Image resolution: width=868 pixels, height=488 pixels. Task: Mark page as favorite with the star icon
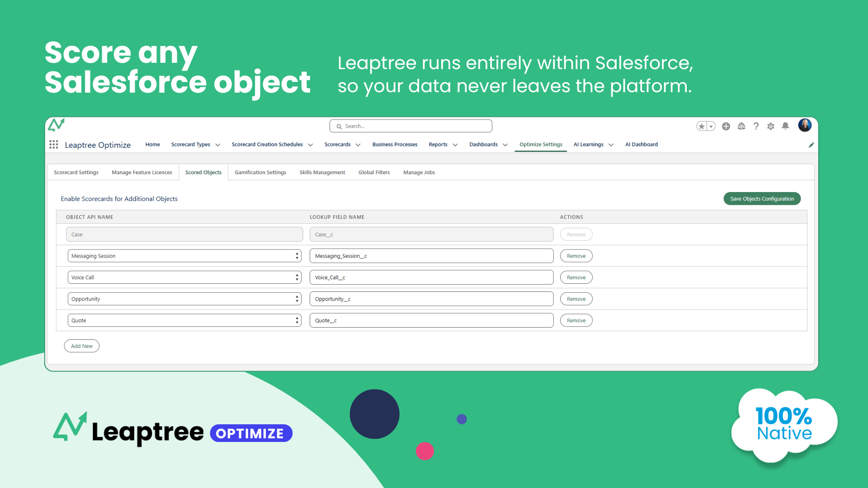point(702,126)
